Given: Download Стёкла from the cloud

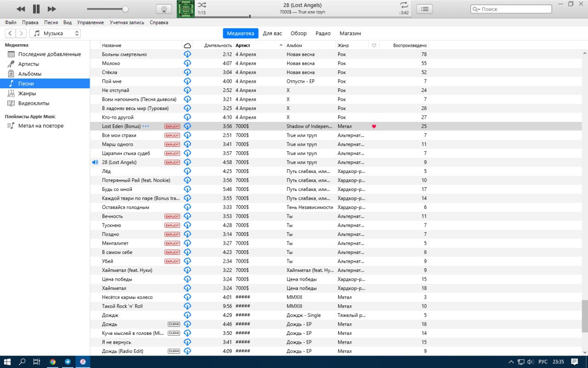Looking at the screenshot, I should coord(187,72).
